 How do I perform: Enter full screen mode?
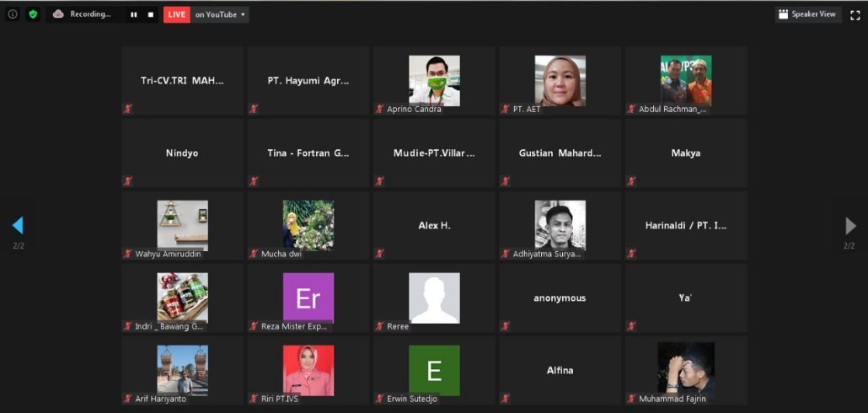pos(855,14)
